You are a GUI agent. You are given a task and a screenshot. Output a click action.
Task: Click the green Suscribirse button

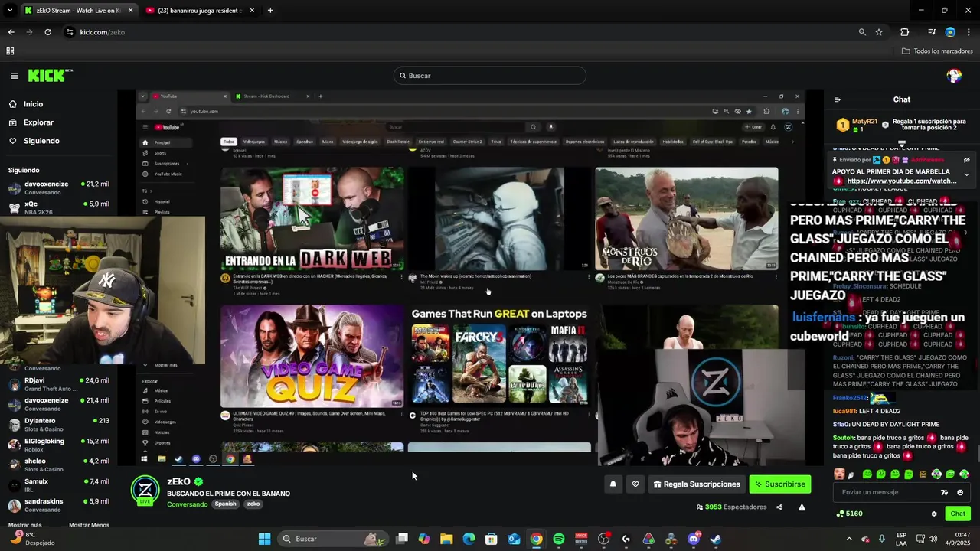click(x=779, y=484)
